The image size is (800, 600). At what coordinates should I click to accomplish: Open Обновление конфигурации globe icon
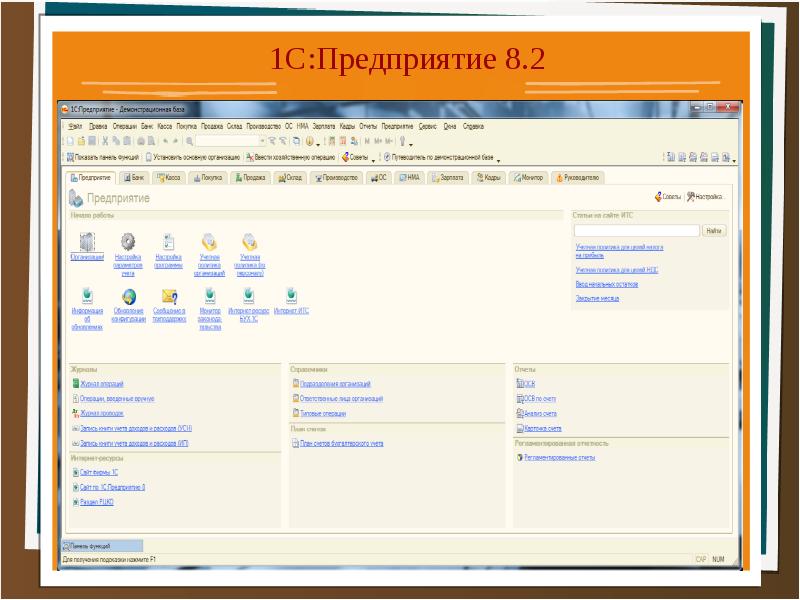pos(128,296)
